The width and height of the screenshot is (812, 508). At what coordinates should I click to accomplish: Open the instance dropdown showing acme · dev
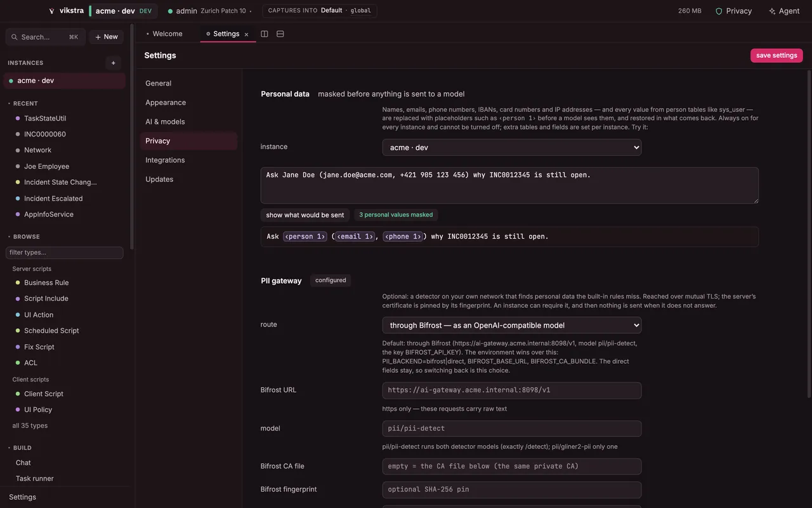tap(512, 147)
